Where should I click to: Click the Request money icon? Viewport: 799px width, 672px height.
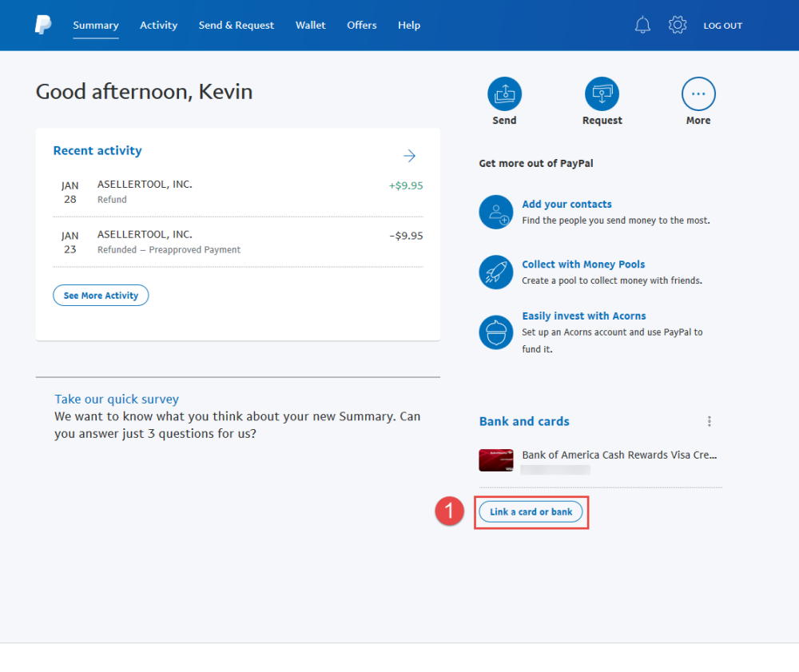click(x=602, y=93)
